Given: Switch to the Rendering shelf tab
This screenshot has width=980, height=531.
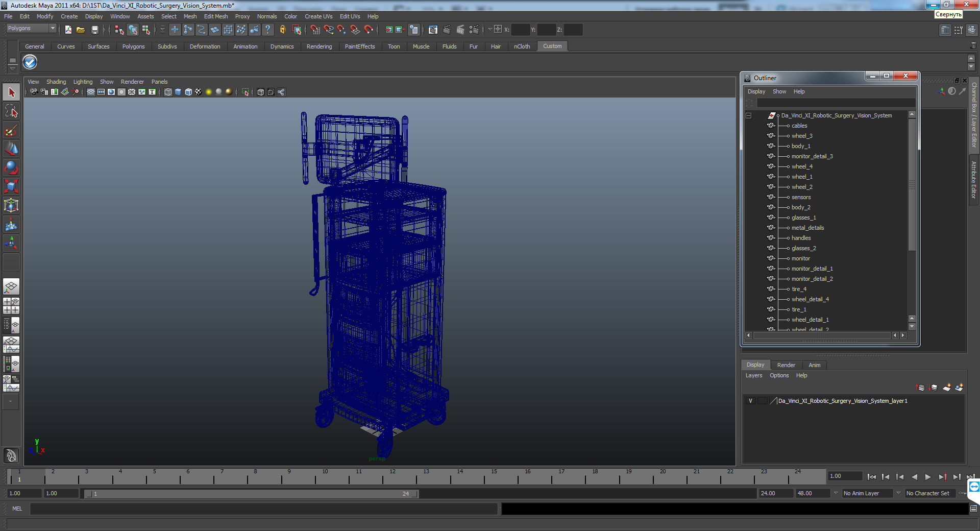Looking at the screenshot, I should [319, 46].
